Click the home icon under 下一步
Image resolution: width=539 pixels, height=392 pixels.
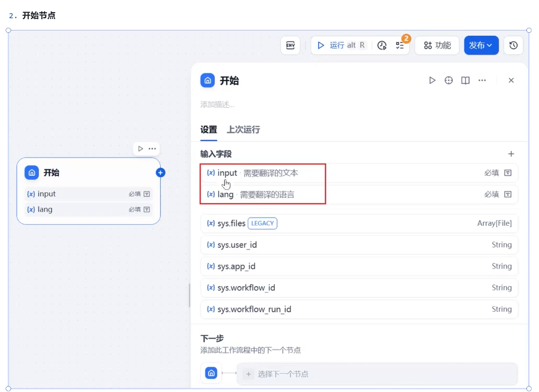(211, 373)
